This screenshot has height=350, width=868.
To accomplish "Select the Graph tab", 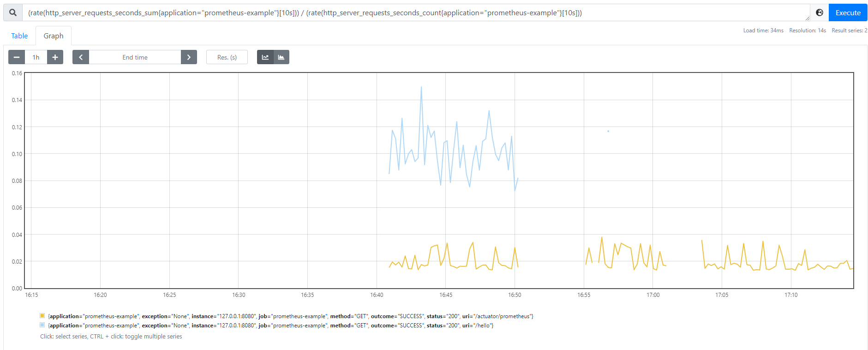I will click(54, 36).
